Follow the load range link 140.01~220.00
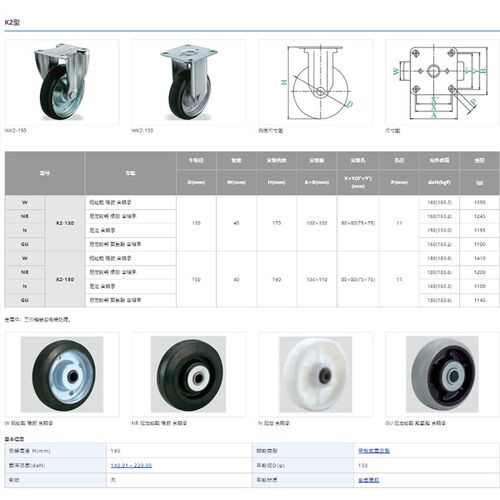500x500 pixels. pos(131,465)
